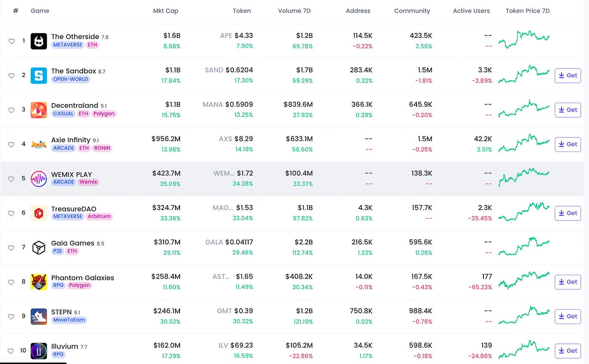
Task: Favorite The Otherside with the heart
Action: (x=11, y=41)
